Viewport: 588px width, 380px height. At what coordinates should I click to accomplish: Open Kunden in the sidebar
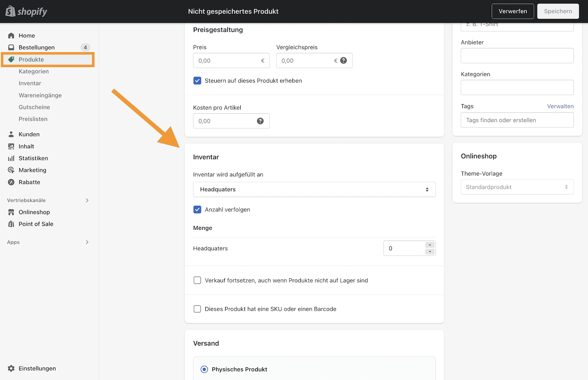coord(29,134)
